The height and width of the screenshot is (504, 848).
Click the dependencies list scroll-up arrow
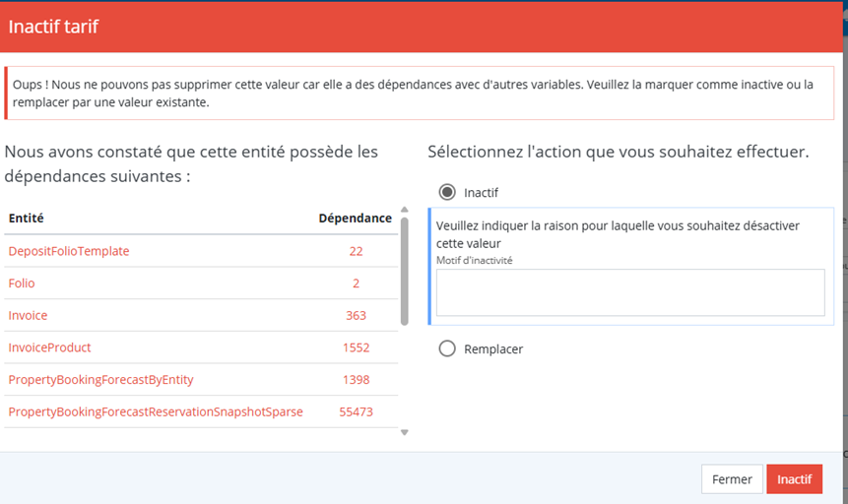coord(403,211)
